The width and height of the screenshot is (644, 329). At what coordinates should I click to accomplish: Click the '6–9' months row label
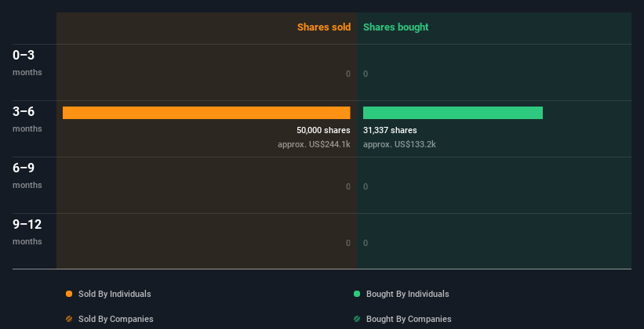(x=24, y=168)
